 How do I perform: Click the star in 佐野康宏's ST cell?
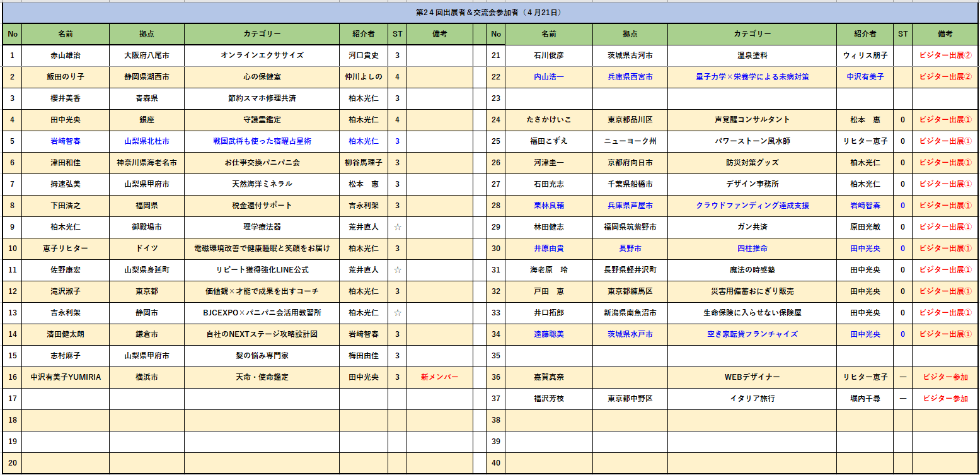coord(397,270)
